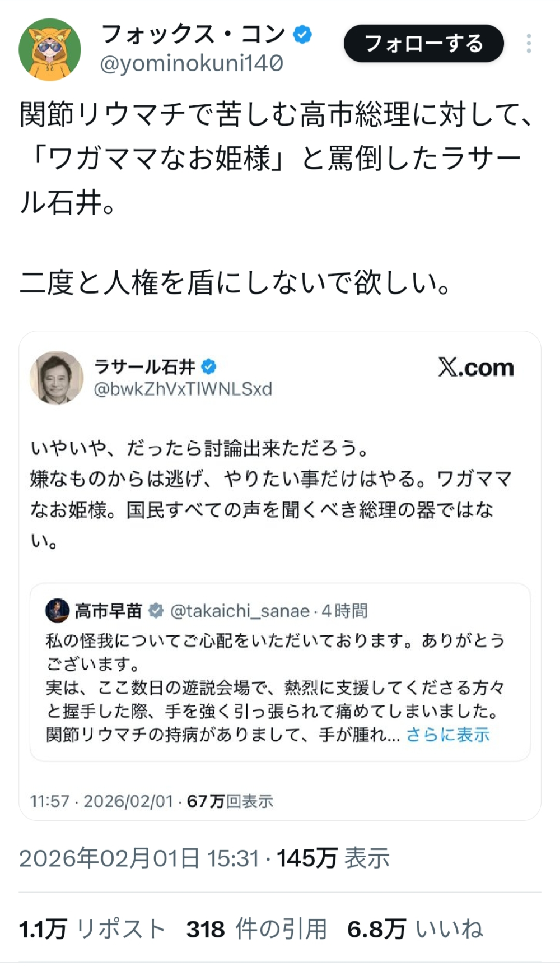This screenshot has height=966, width=560.
Task: Open the @takaichi_sanae handle
Action: (240, 611)
